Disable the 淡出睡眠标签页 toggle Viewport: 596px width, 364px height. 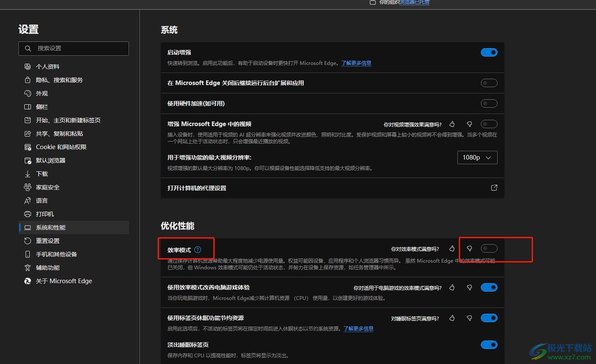489,345
